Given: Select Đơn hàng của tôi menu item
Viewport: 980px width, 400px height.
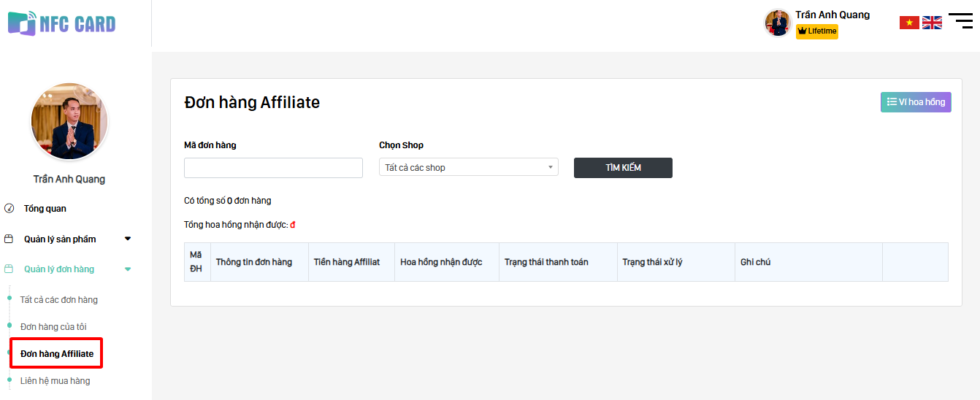Looking at the screenshot, I should point(53,327).
